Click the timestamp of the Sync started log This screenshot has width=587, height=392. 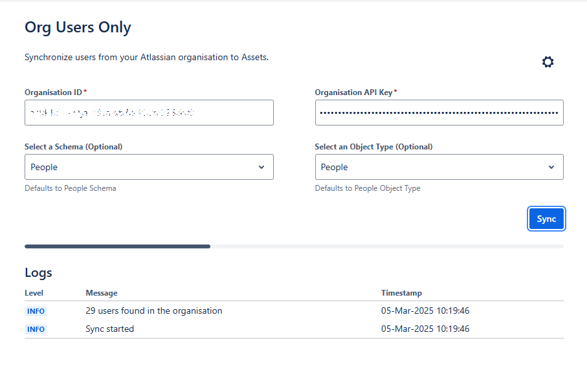(x=425, y=329)
